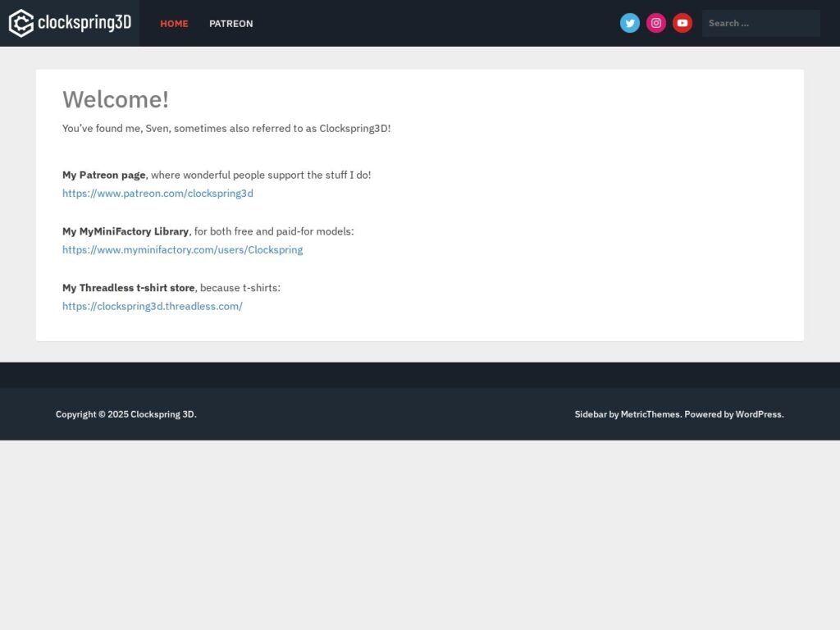840x630 pixels.
Task: Visit the clockspring3d.threadless.com link
Action: [x=153, y=307]
